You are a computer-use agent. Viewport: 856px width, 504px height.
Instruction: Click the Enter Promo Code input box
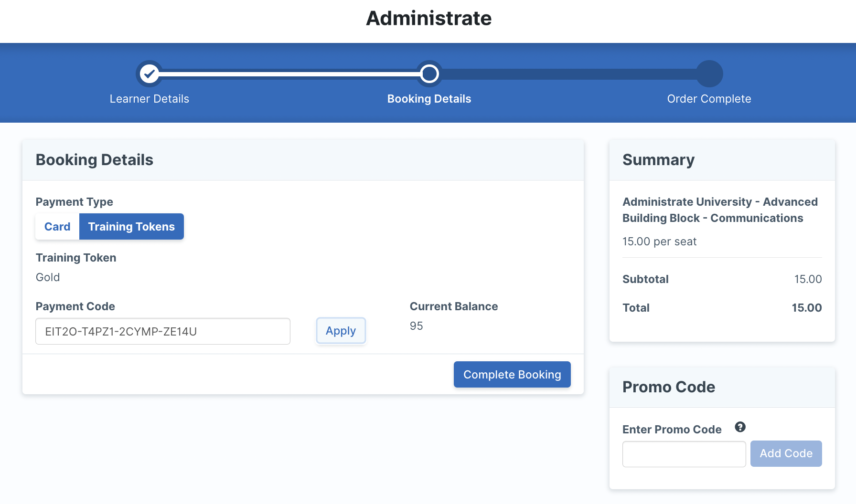[684, 454]
